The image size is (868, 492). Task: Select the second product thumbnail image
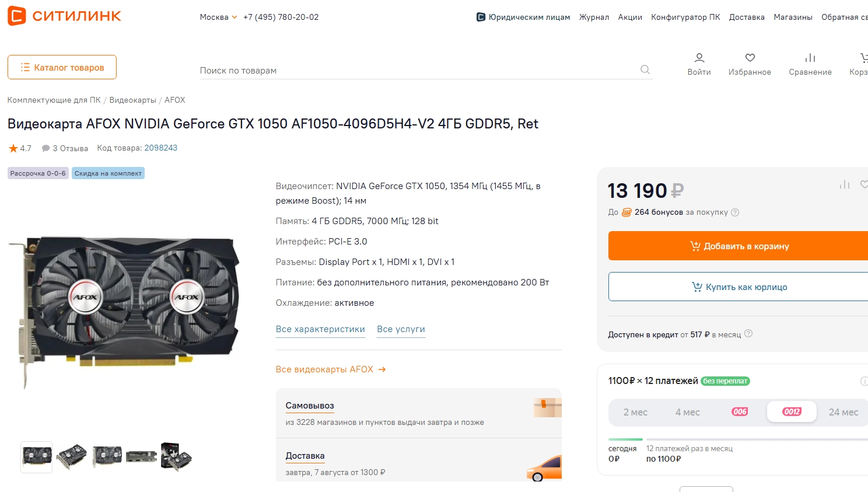(x=72, y=456)
